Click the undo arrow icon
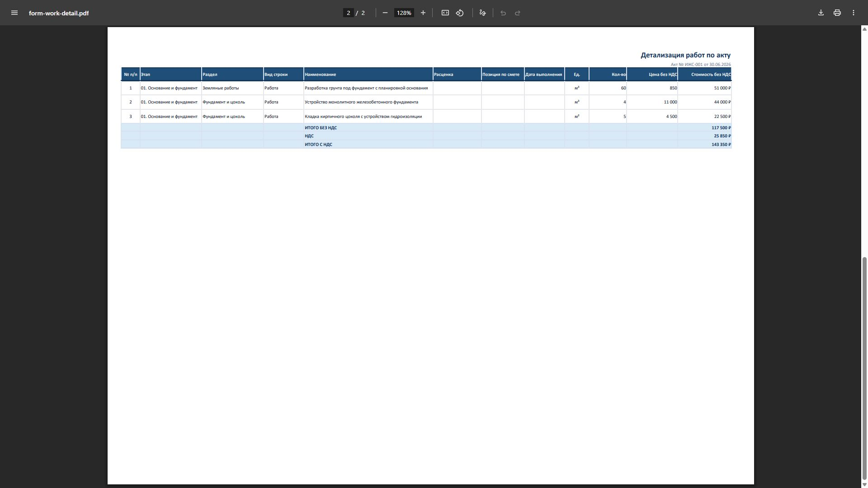Viewport: 868px width, 488px height. click(x=503, y=13)
